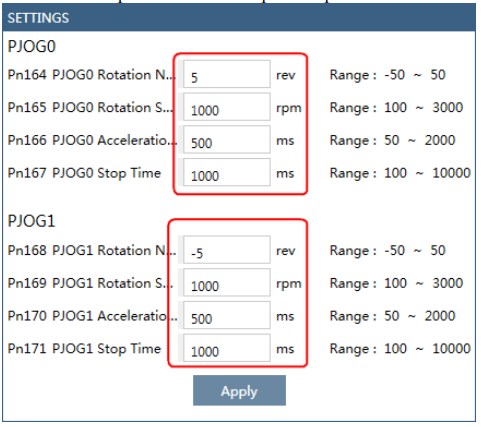Select the 'ms' unit beside Pn170
The image size is (481, 427).
[285, 316]
